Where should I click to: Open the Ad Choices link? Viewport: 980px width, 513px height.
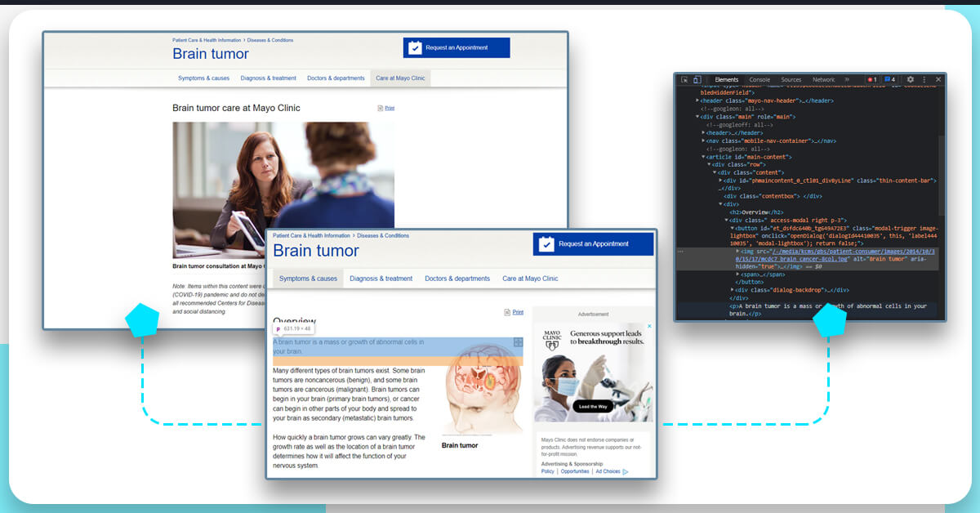pos(608,471)
